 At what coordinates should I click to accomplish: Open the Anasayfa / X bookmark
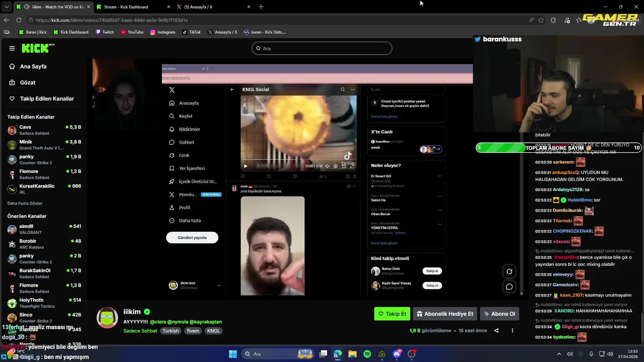(x=222, y=32)
